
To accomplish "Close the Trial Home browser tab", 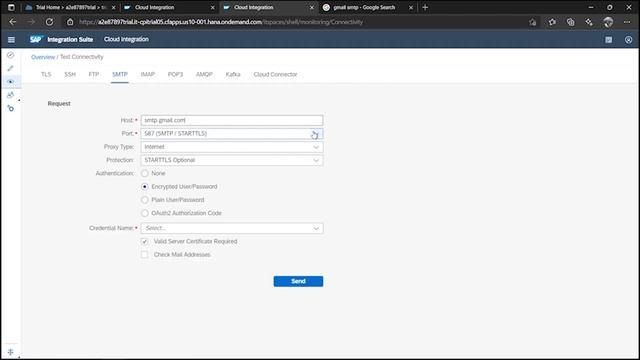I will (113, 7).
